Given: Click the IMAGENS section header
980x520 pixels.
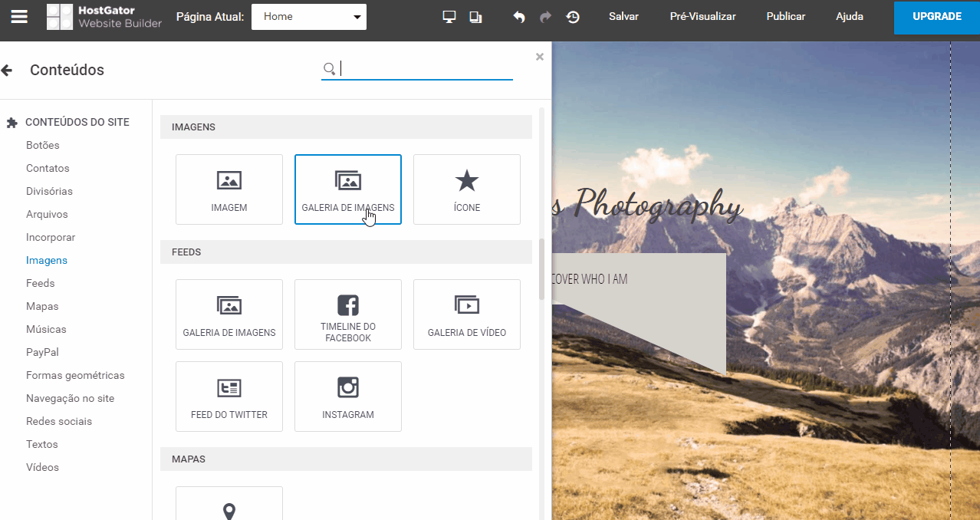Looking at the screenshot, I should 346,127.
